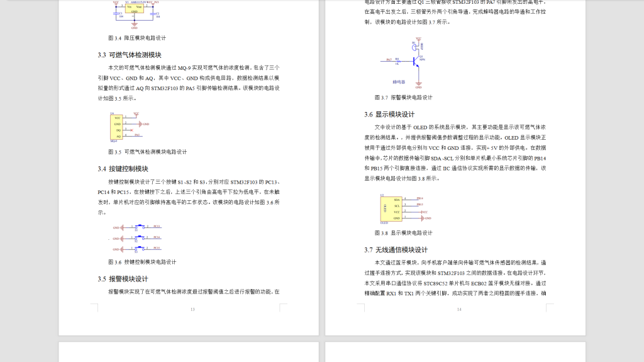Select caption "图 3.6 按键控制模块电路设计"

[x=142, y=262]
